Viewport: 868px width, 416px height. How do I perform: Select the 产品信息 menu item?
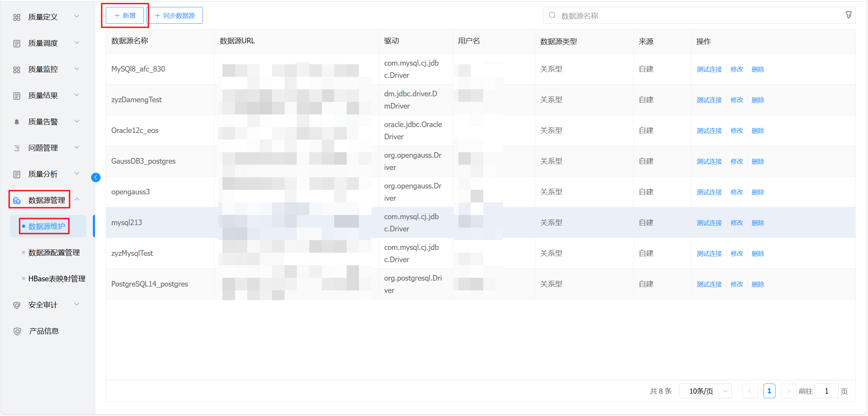(x=44, y=331)
